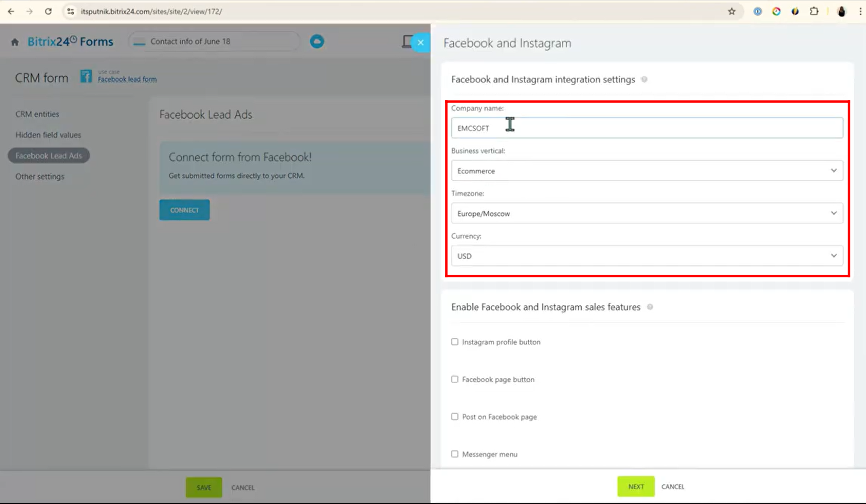Show help for sales features
Image resolution: width=866 pixels, height=504 pixels.
click(650, 307)
